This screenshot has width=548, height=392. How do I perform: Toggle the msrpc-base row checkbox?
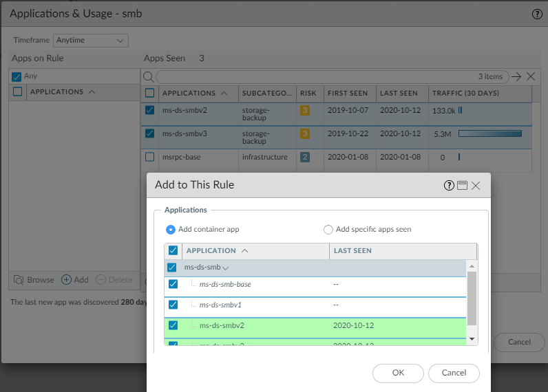tap(150, 157)
